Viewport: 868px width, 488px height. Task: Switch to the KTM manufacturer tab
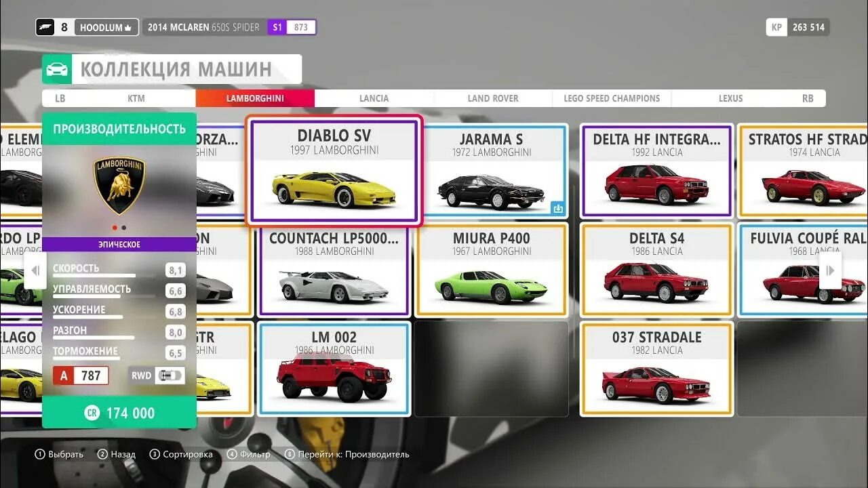[x=136, y=98]
